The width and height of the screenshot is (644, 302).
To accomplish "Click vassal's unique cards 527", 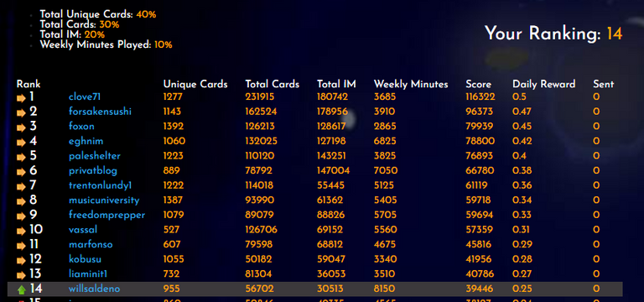I will tap(172, 230).
